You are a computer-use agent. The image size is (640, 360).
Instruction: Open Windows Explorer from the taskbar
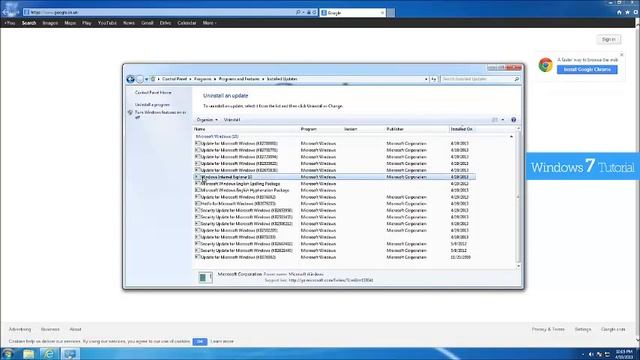pyautogui.click(x=29, y=354)
